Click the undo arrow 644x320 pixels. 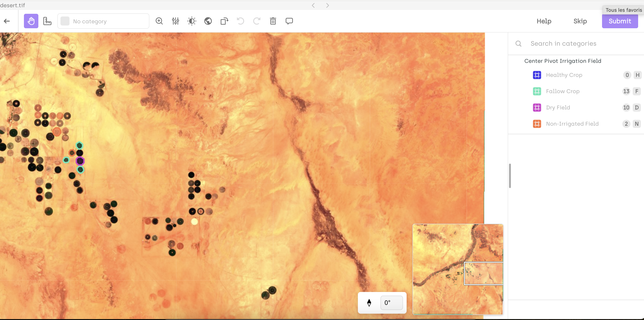(241, 21)
